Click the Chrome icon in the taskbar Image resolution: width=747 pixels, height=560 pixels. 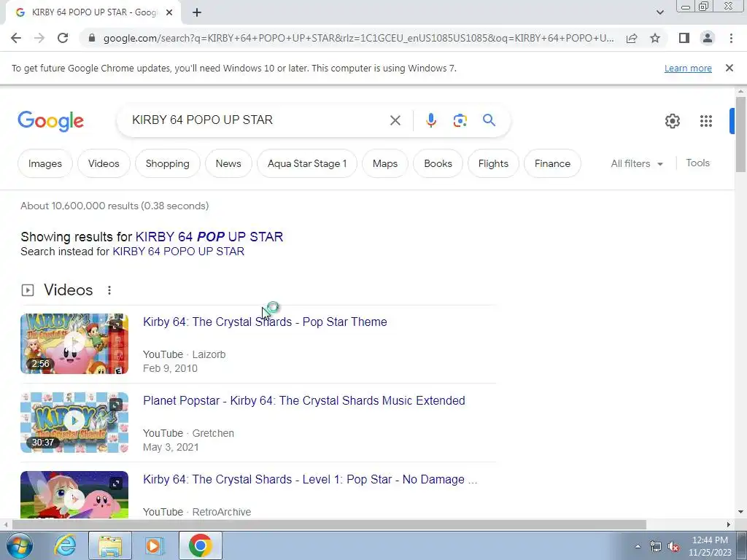coord(201,545)
